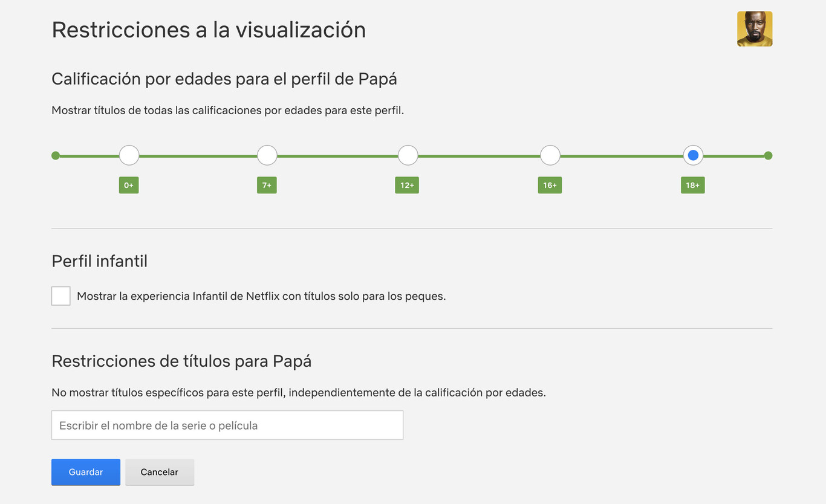The height and width of the screenshot is (504, 826).
Task: Click the Calificación por edades section title
Action: [224, 78]
